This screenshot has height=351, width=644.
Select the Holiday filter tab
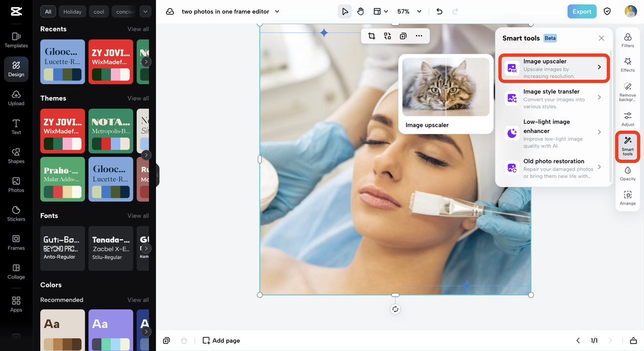(x=72, y=12)
